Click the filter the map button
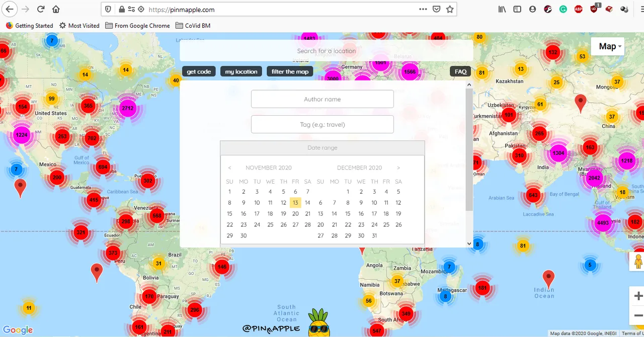Screen dimensions: 644x337 [290, 71]
